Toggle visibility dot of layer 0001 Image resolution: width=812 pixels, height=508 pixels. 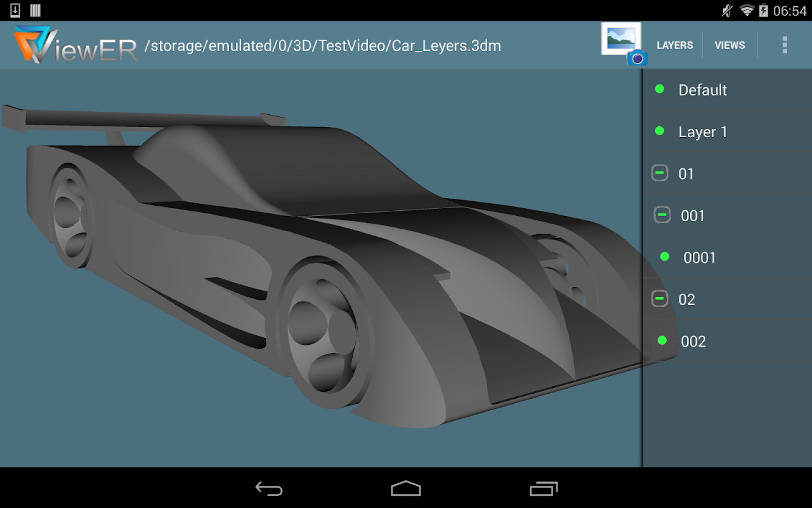click(665, 257)
